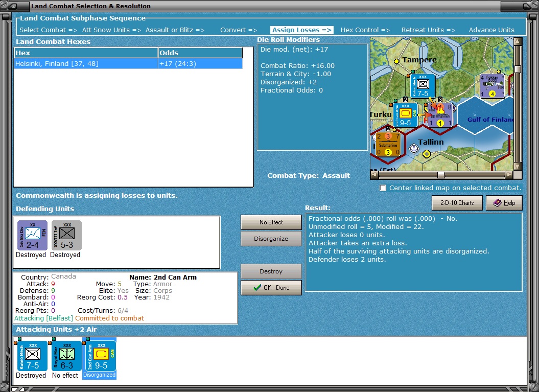Select the 1st Ski Div defending unit
Image resolution: width=539 pixels, height=392 pixels.
[32, 235]
